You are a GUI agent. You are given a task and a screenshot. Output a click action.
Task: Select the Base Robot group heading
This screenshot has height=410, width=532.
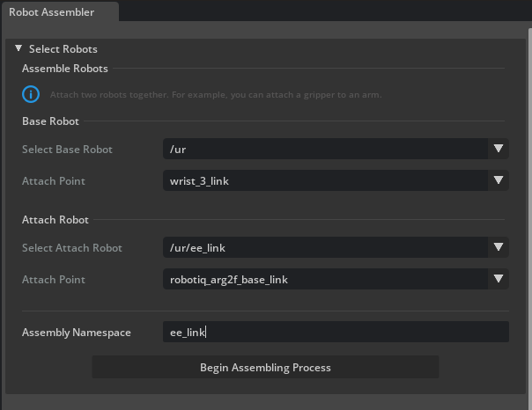51,121
